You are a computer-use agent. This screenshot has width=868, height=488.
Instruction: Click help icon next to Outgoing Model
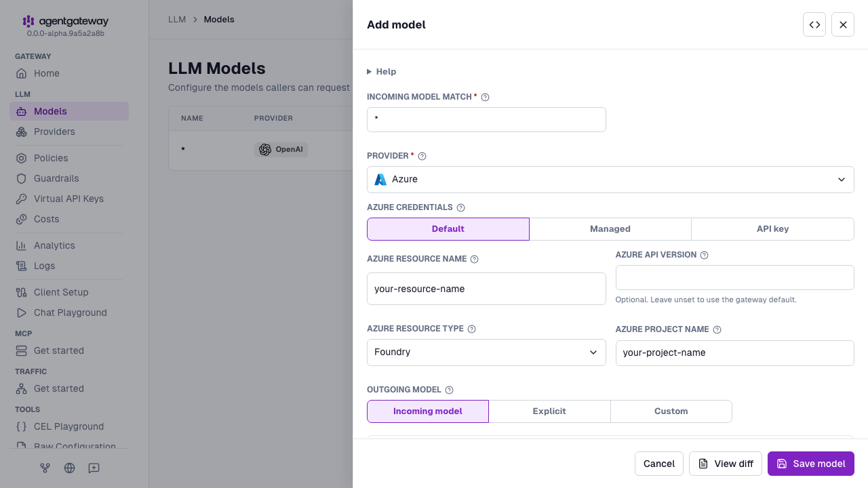[449, 390]
